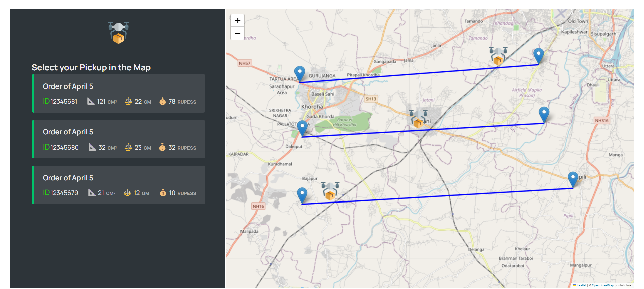Click the weight scale icon beside 22 GM

click(128, 101)
